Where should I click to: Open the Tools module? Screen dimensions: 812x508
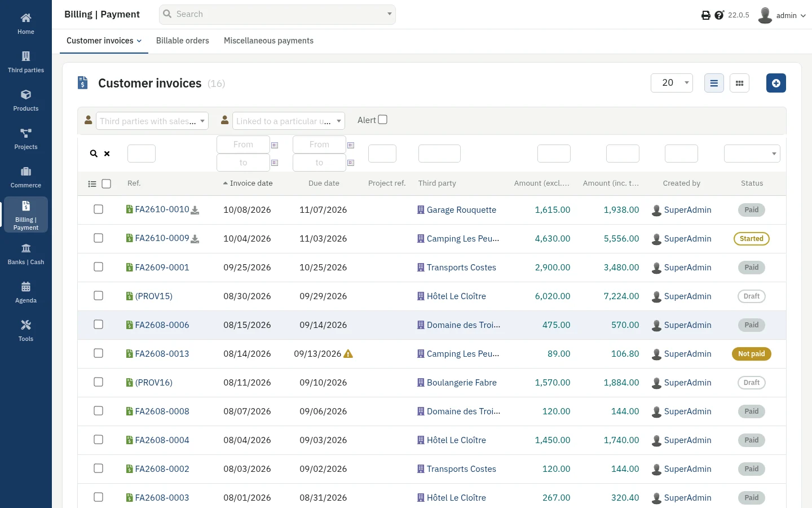pyautogui.click(x=26, y=331)
